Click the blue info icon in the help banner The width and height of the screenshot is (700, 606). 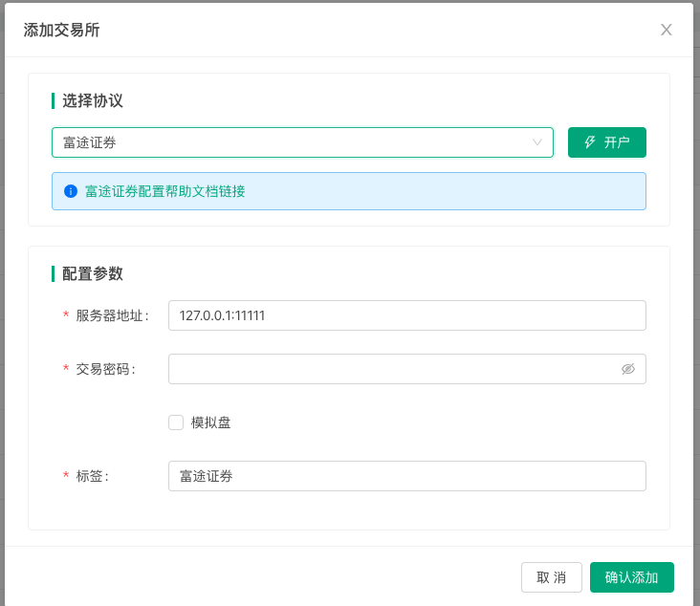click(71, 191)
